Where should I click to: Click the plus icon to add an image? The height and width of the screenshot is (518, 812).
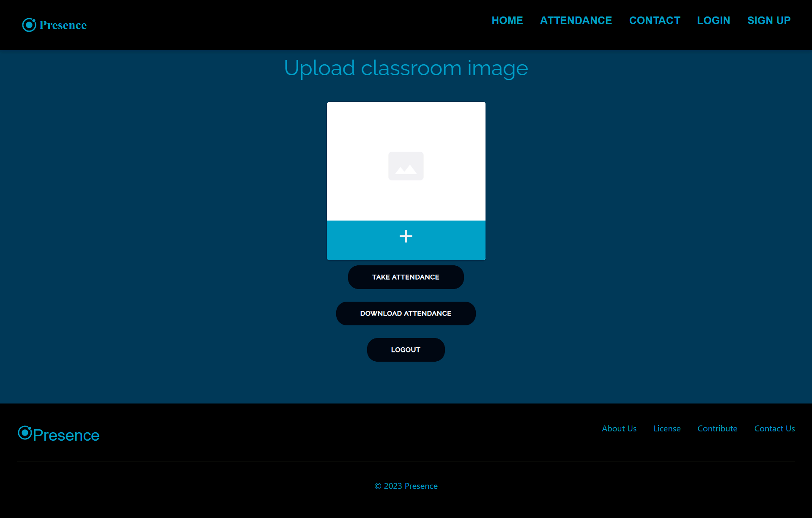tap(406, 236)
